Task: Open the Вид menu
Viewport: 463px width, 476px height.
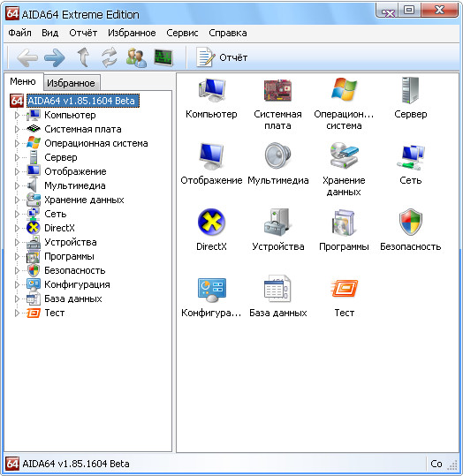Action: pos(50,33)
